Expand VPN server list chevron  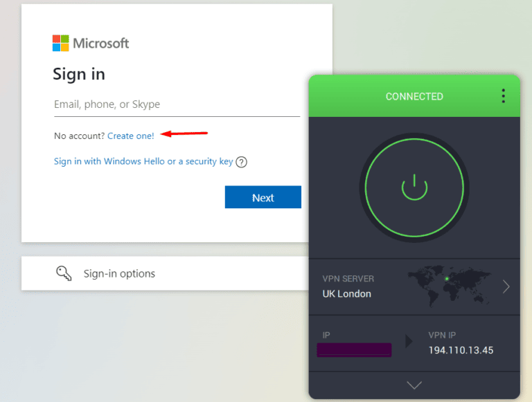pos(506,286)
